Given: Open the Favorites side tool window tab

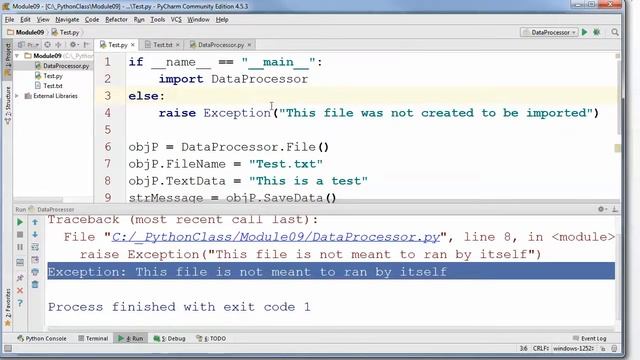Looking at the screenshot, I should 8,307.
